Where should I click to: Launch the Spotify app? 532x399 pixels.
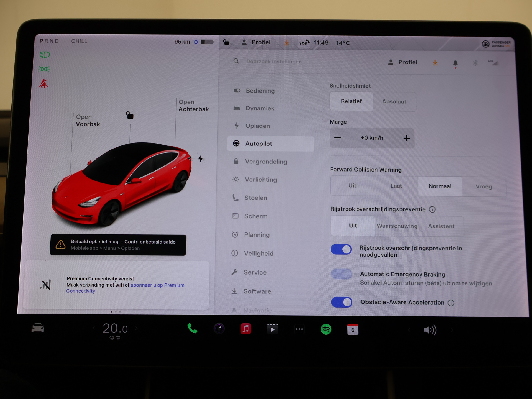326,329
